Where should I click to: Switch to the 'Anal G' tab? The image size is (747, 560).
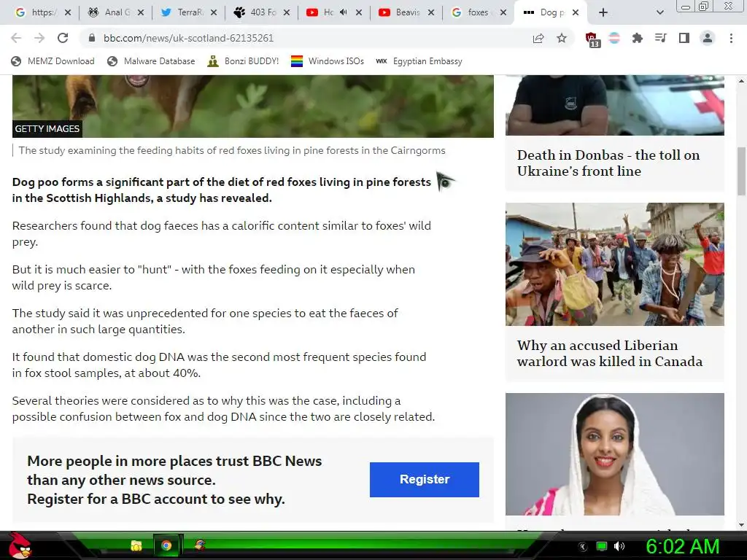tap(115, 12)
